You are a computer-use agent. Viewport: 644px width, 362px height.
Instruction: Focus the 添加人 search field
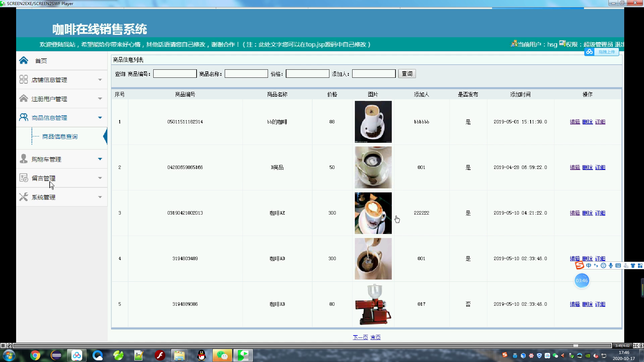pos(374,74)
